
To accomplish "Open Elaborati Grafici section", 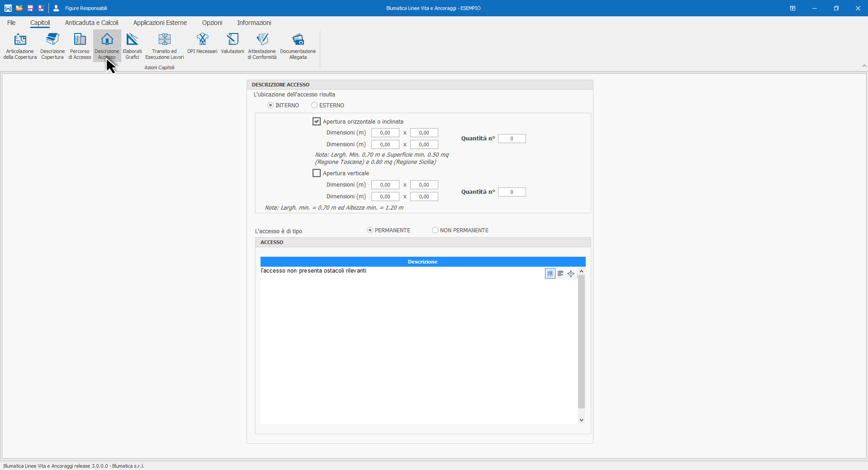I will coord(132,45).
